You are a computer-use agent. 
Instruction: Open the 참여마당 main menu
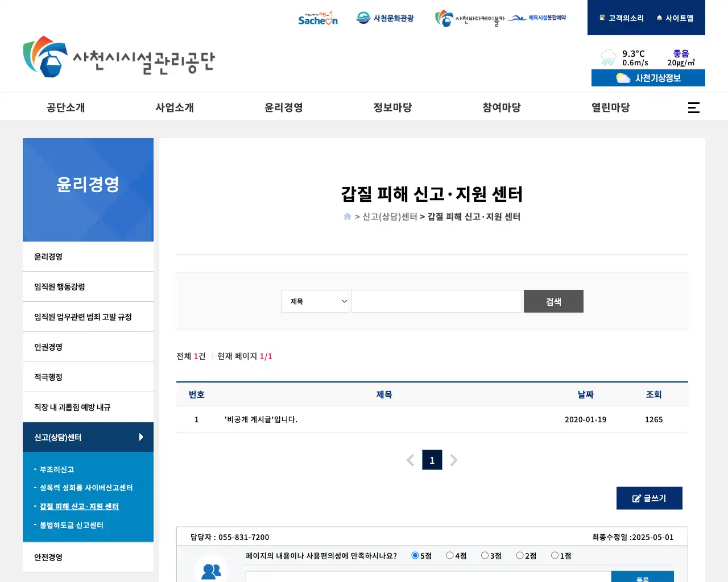tap(502, 107)
